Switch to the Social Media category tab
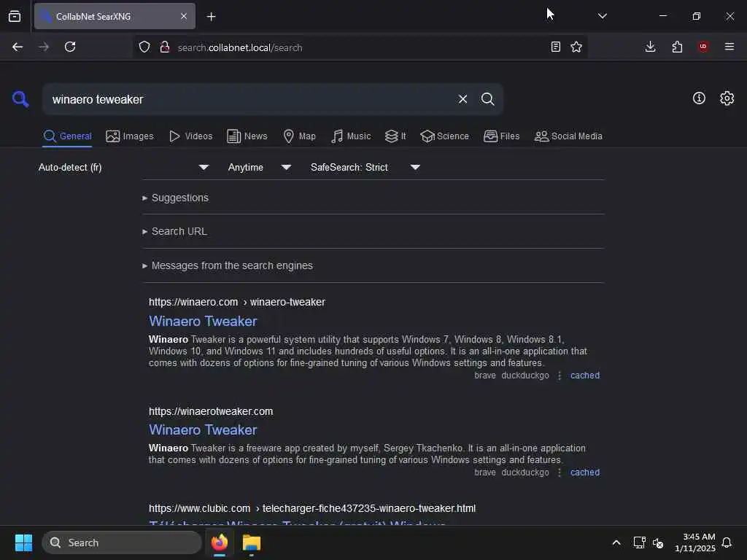Viewport: 747px width, 560px height. coord(568,136)
